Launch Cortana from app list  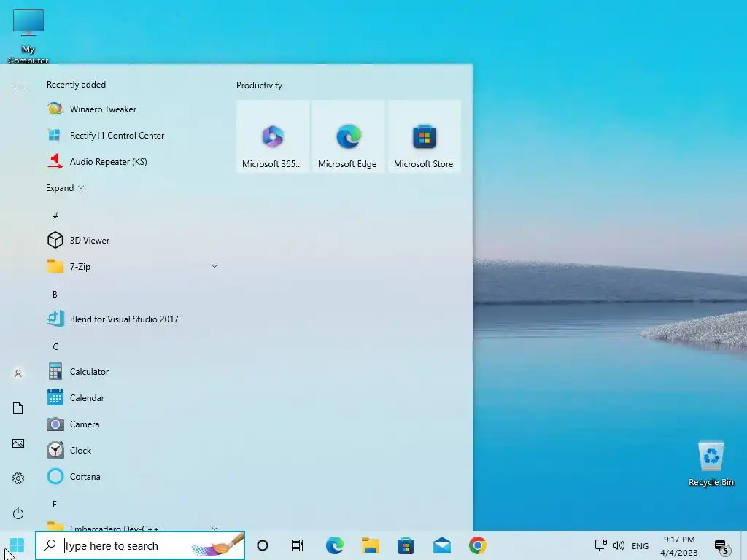pyautogui.click(x=133, y=477)
